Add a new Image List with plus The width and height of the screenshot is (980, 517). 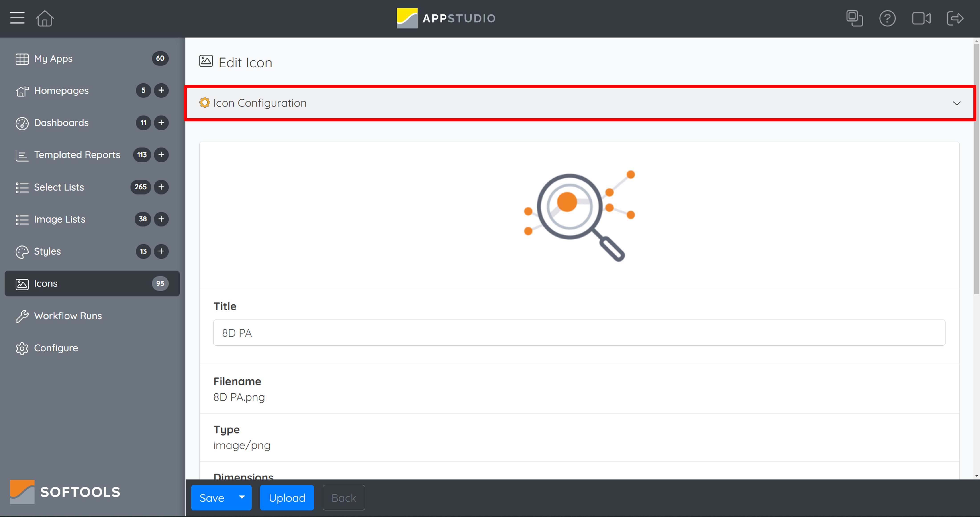(161, 219)
